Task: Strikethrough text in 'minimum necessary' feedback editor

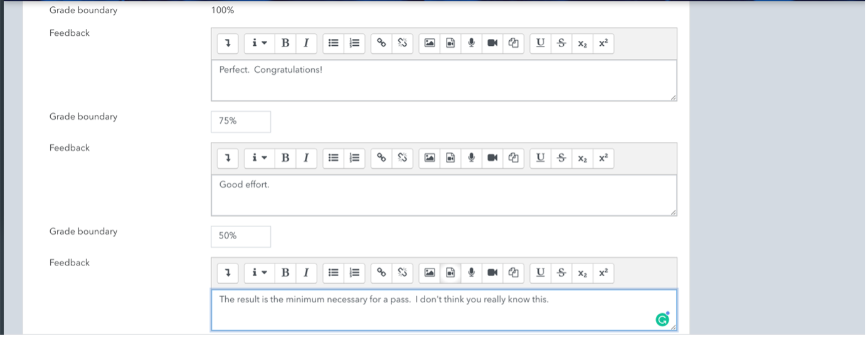Action: tap(561, 273)
